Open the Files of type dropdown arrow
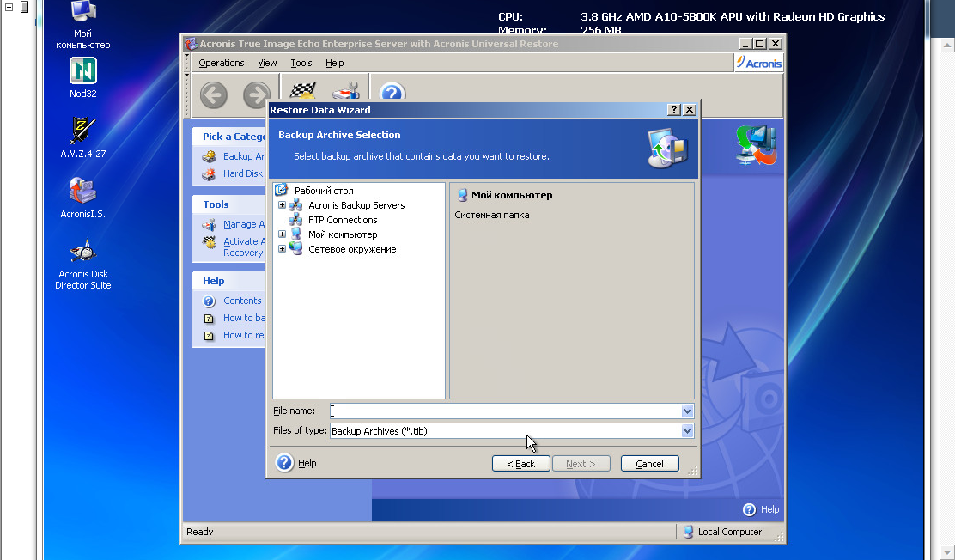This screenshot has height=560, width=955. pyautogui.click(x=687, y=431)
